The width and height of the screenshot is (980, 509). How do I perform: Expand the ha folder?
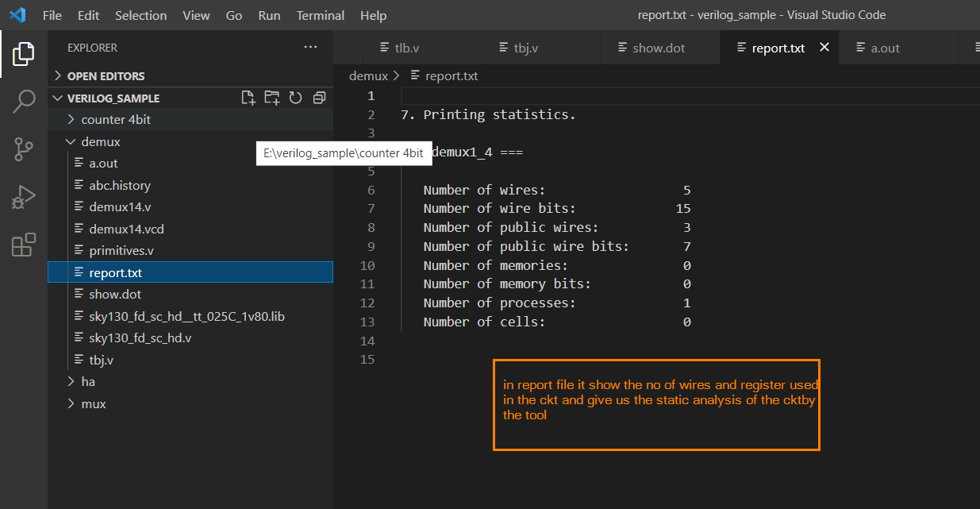pyautogui.click(x=190, y=382)
